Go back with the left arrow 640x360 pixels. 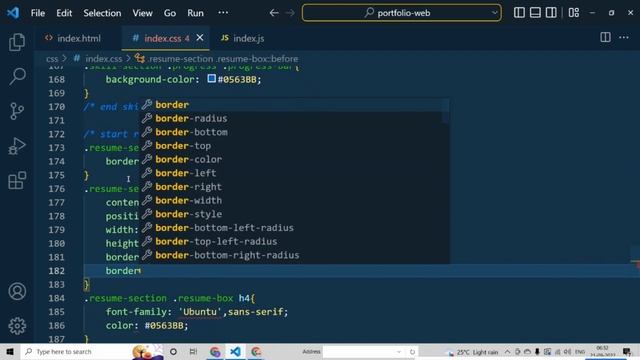(274, 13)
